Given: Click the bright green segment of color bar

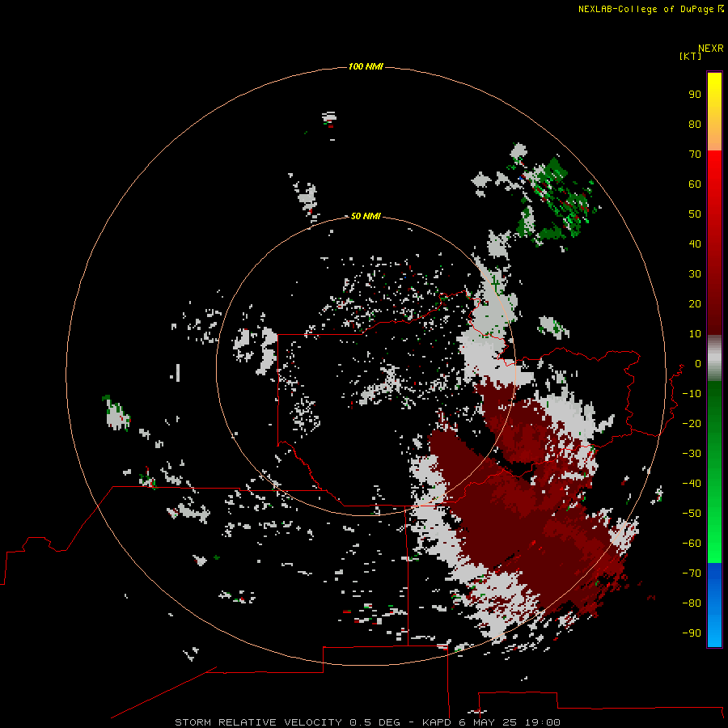Looking at the screenshot, I should 714,472.
